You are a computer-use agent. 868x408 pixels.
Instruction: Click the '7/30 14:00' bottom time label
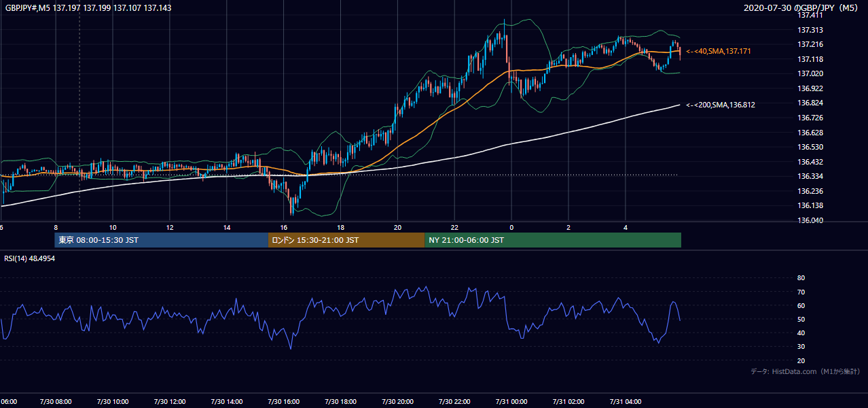pyautogui.click(x=227, y=402)
